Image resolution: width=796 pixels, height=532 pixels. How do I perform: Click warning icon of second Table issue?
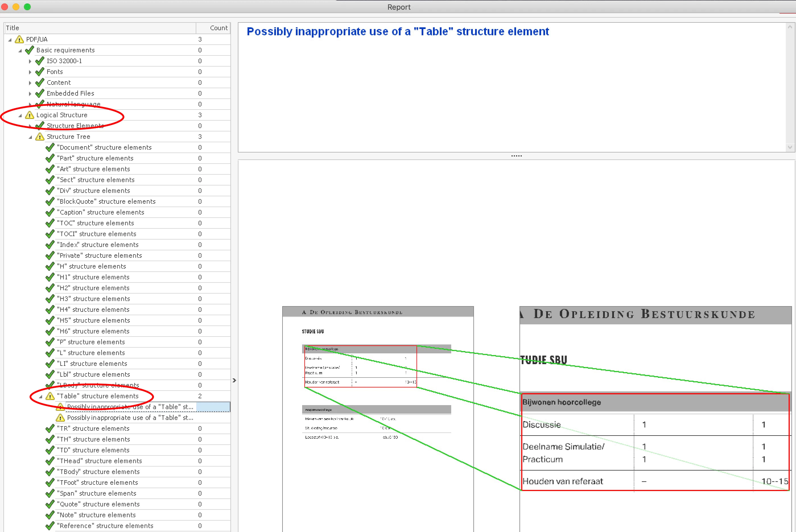click(60, 418)
